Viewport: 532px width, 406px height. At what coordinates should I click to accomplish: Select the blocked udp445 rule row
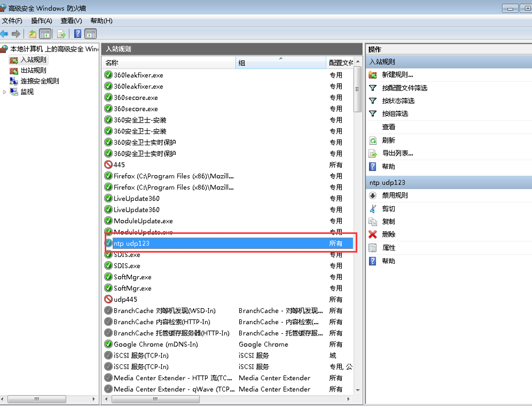point(125,299)
